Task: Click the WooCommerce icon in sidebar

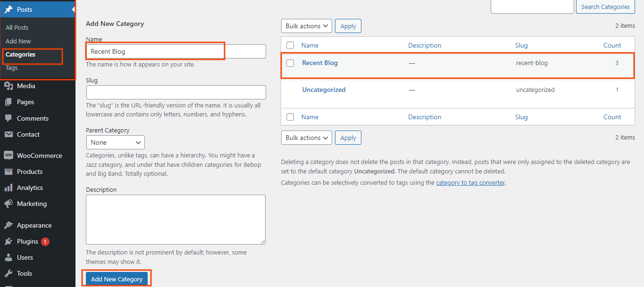Action: (x=8, y=156)
